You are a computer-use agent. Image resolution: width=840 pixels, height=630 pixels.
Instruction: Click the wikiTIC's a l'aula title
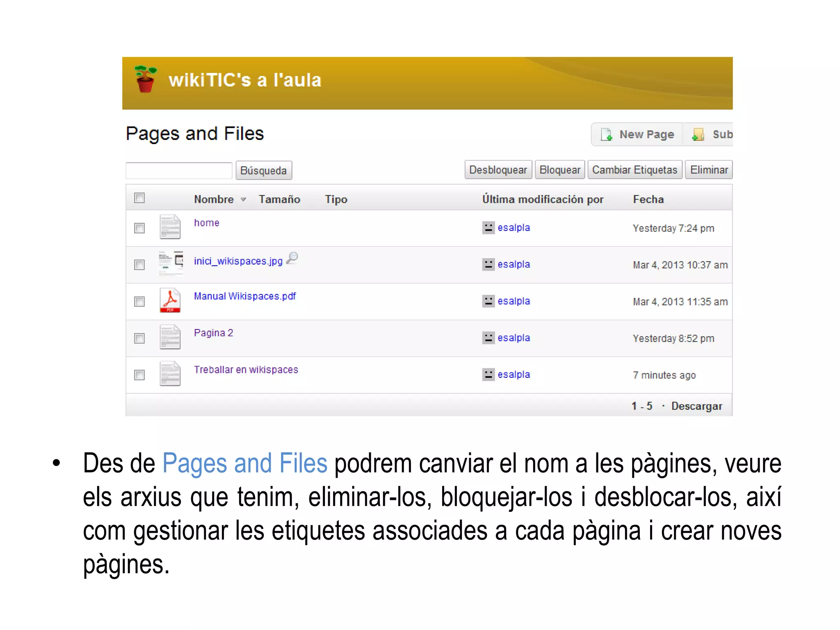click(245, 80)
